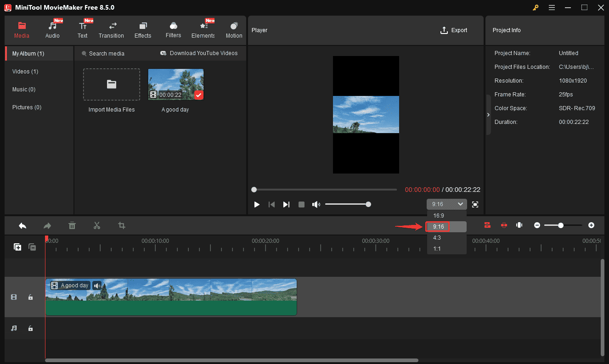Delete the selected clip
Screen dimensions: 609x364
tap(72, 225)
